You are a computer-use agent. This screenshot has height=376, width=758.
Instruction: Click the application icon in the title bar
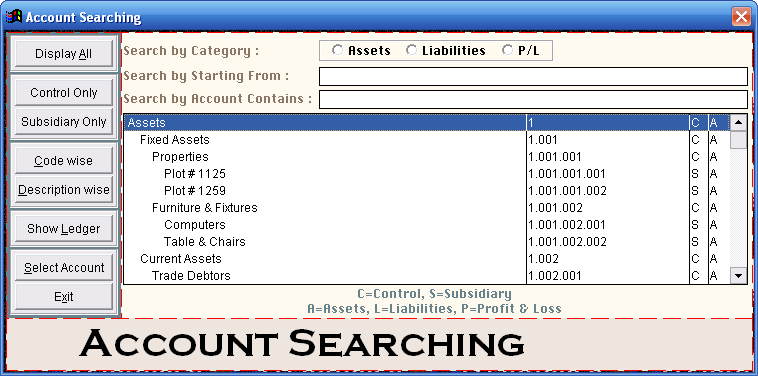14,17
